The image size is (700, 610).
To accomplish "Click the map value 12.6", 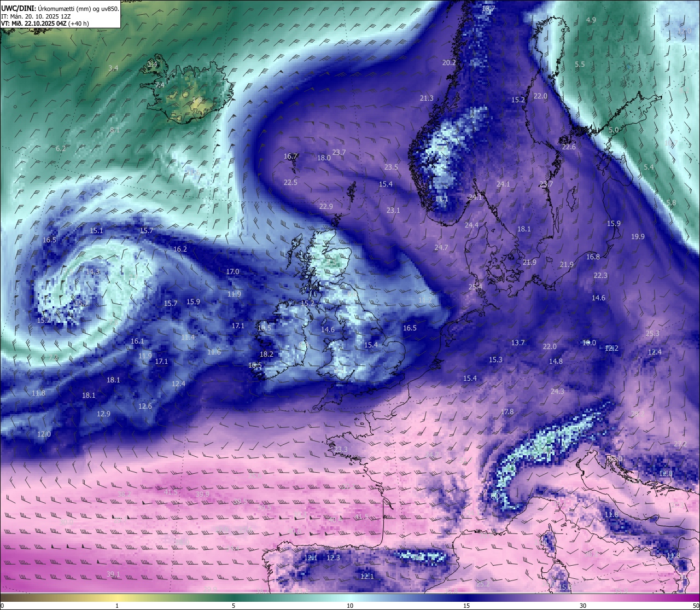I will pos(145,406).
